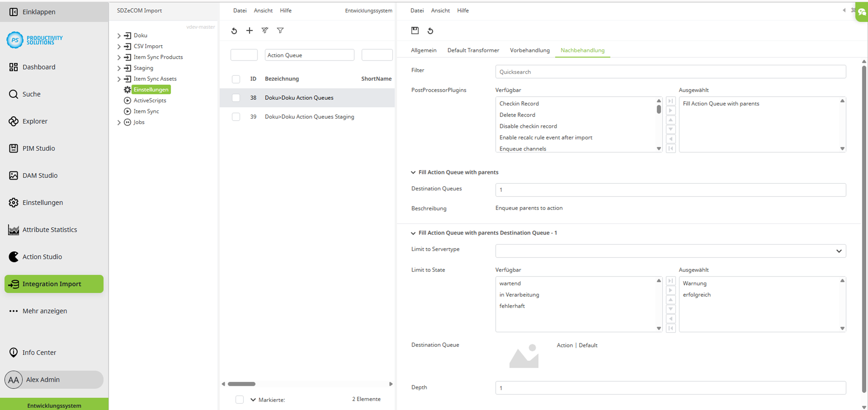Select fehlerhaft in the available states
Image resolution: width=868 pixels, height=410 pixels.
click(512, 306)
